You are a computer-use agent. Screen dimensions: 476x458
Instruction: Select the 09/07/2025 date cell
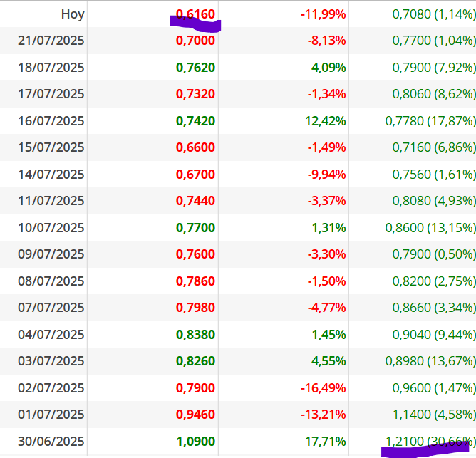[x=51, y=254]
